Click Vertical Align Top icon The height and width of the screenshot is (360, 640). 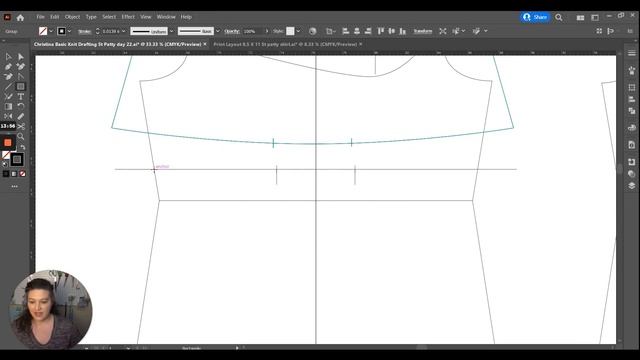pyautogui.click(x=381, y=31)
